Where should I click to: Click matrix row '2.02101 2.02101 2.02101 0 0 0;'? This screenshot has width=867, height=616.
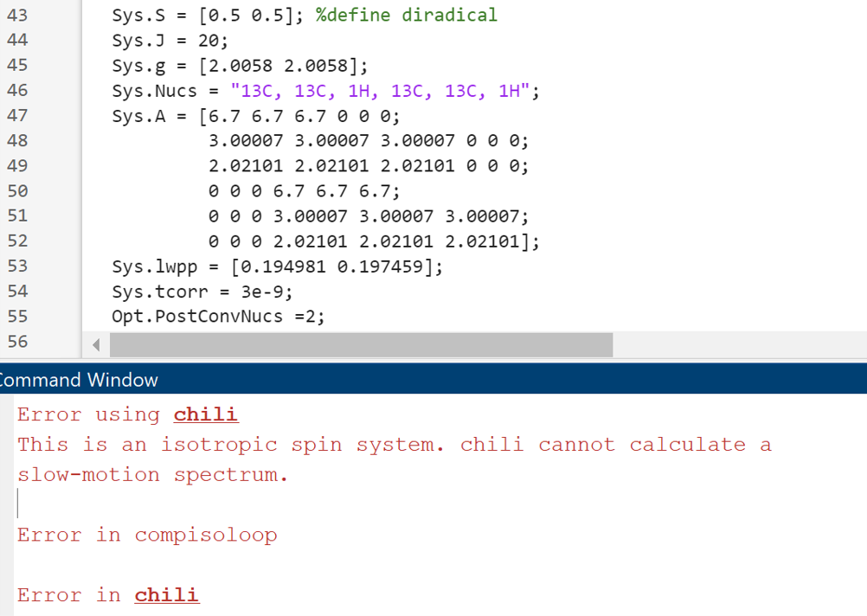coord(369,166)
